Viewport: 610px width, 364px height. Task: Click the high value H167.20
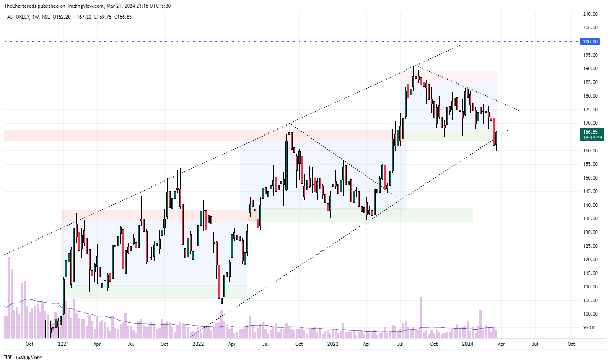(x=82, y=17)
